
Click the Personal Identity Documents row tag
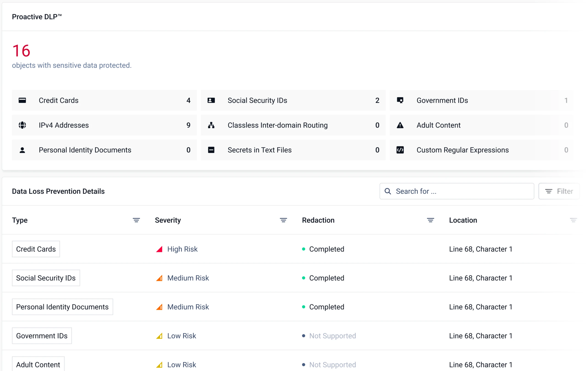pyautogui.click(x=62, y=307)
